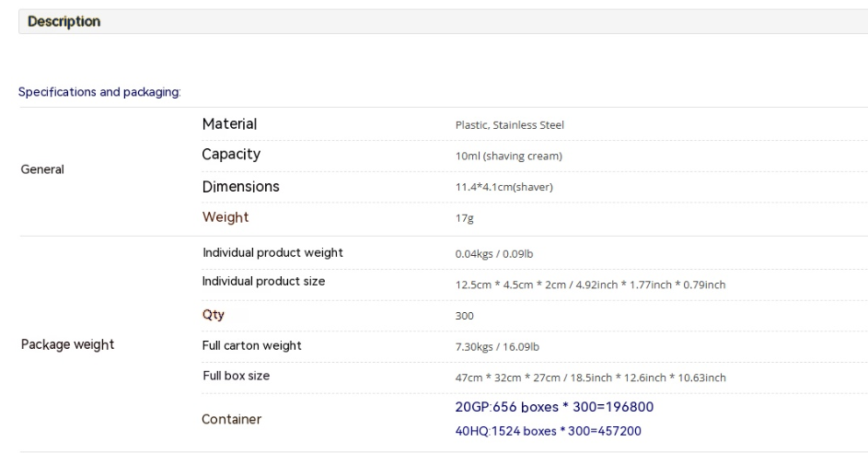The width and height of the screenshot is (868, 453).
Task: Click the 'Plastic, Stainless Steel' value
Action: [x=509, y=125]
